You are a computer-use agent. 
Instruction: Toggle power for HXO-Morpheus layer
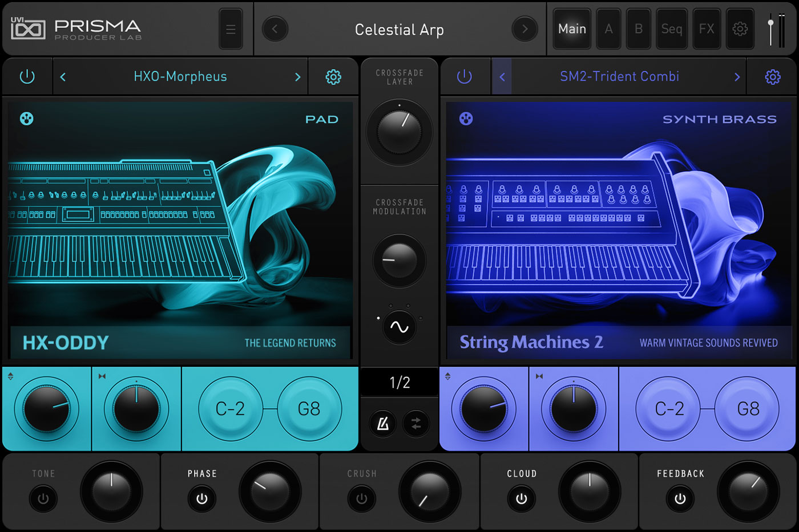pos(27,76)
